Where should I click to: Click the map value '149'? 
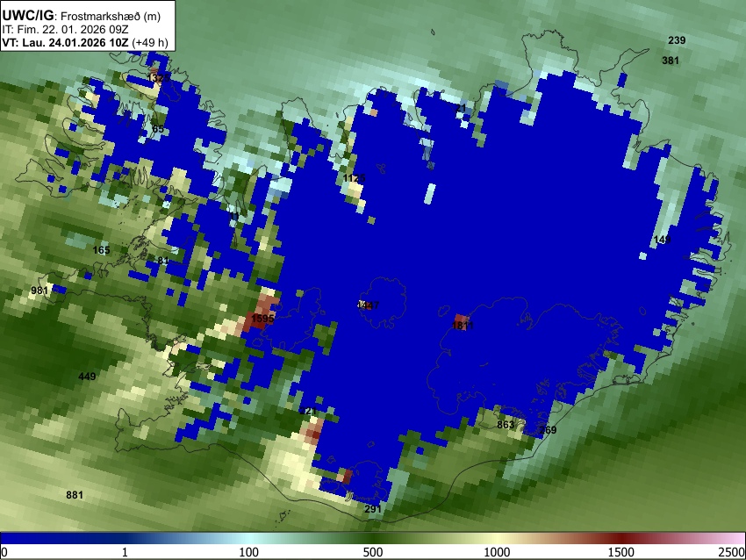[662, 240]
